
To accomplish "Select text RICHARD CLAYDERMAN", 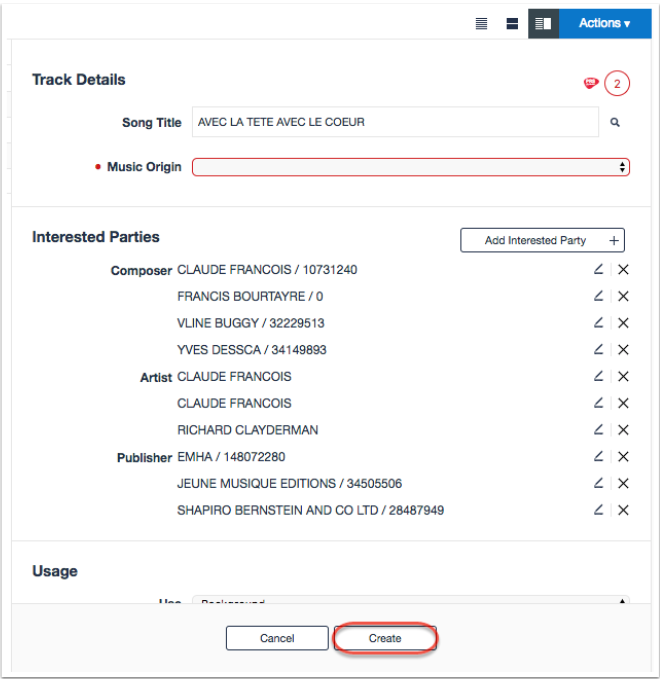I will (x=248, y=430).
